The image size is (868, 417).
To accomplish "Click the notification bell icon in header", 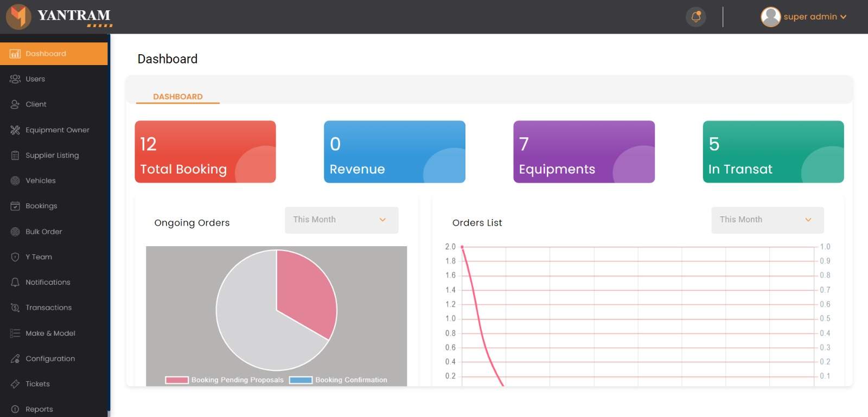I will point(696,17).
